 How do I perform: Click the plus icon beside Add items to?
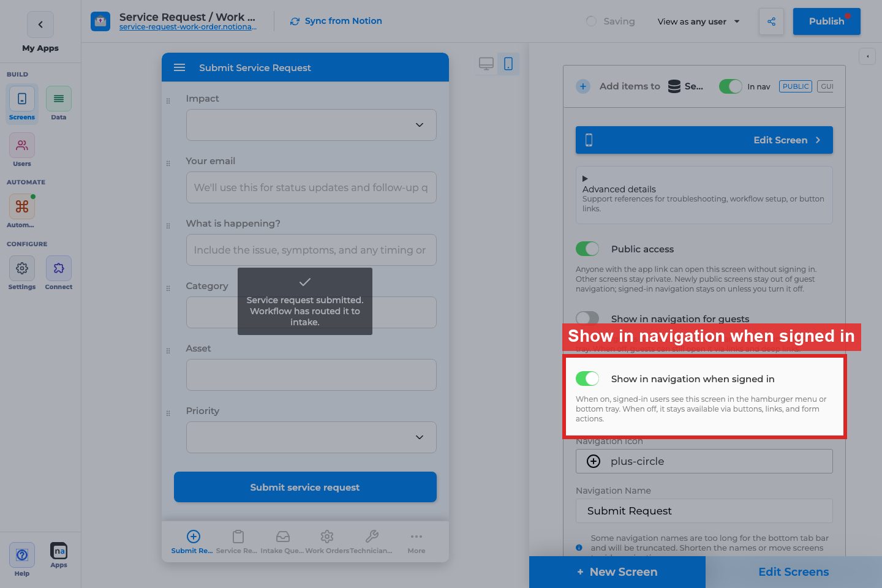(583, 86)
